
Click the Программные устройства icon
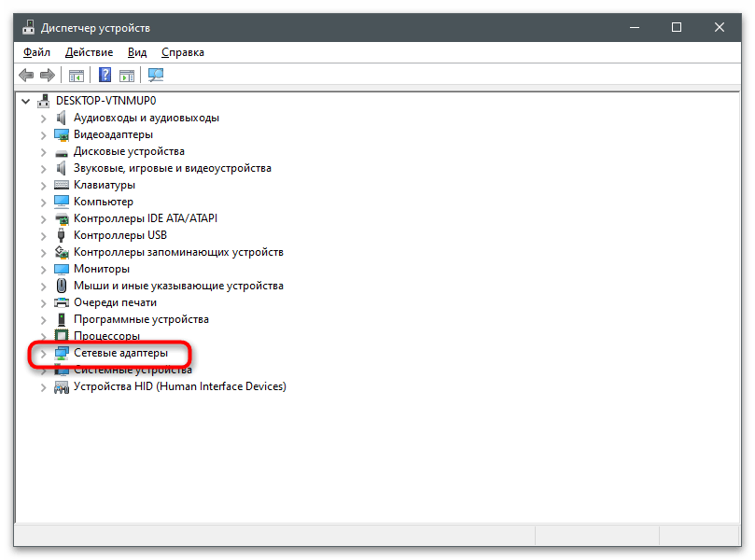(x=62, y=319)
